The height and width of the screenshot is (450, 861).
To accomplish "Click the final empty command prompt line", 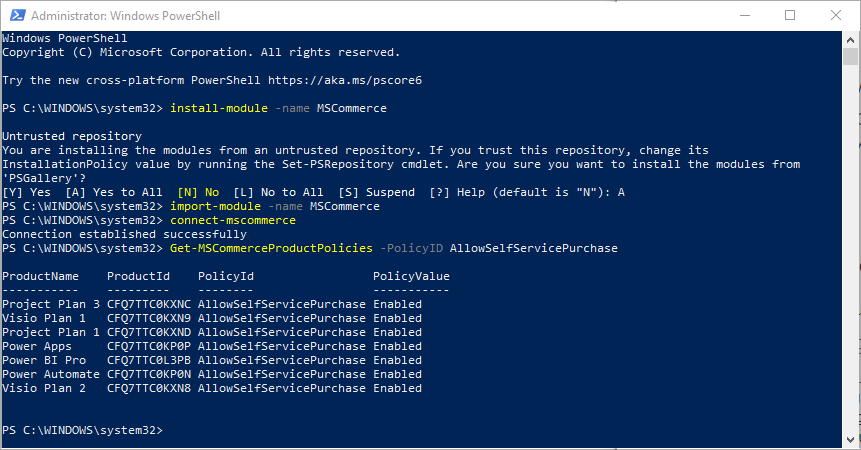I will tap(421, 430).
